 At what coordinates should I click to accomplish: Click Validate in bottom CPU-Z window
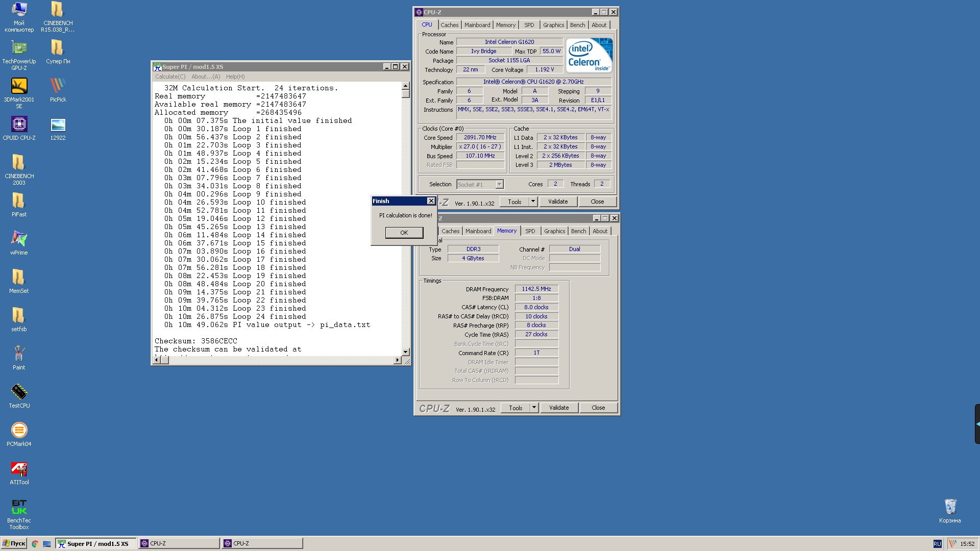[x=559, y=408]
